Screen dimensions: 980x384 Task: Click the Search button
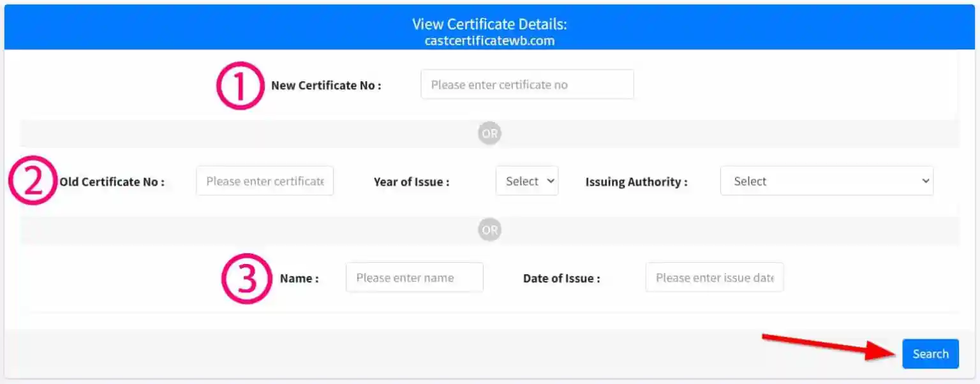click(930, 353)
